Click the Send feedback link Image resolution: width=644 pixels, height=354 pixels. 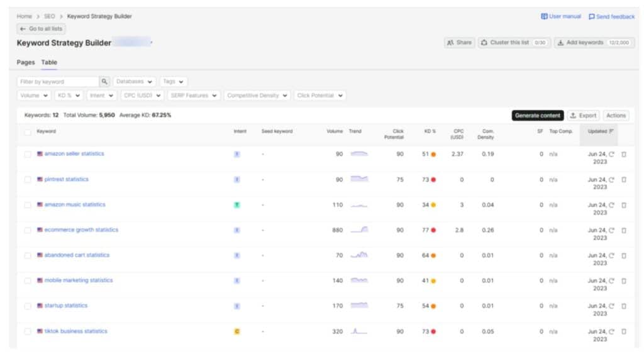click(x=611, y=17)
